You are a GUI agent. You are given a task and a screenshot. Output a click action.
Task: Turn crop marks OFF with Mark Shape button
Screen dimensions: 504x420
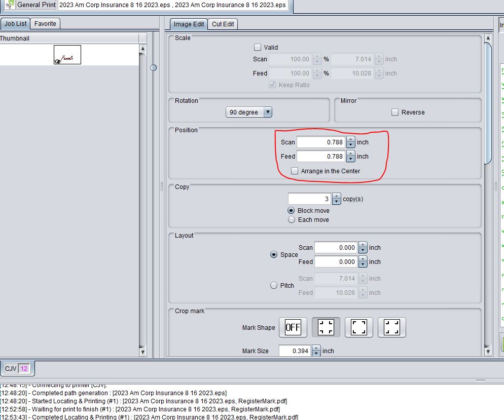293,327
